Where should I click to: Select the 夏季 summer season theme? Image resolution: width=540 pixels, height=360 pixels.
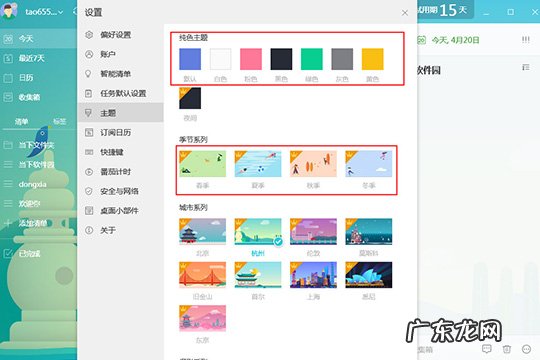(258, 164)
